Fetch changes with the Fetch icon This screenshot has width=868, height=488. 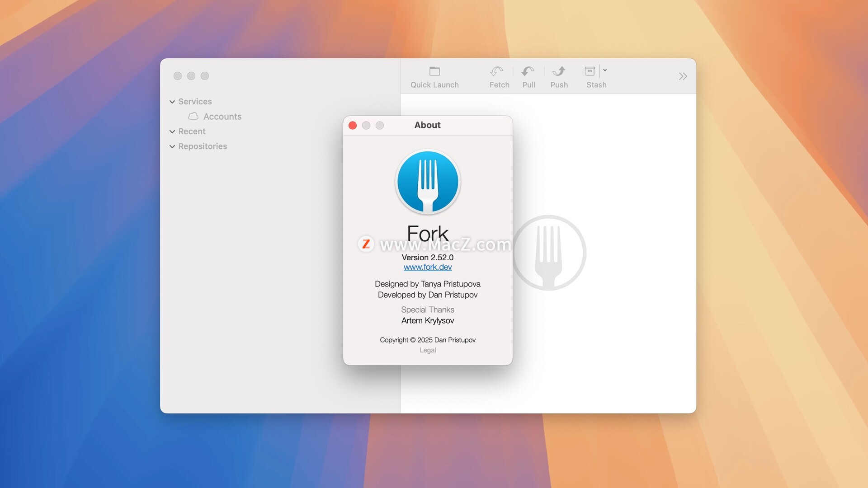[x=497, y=71]
